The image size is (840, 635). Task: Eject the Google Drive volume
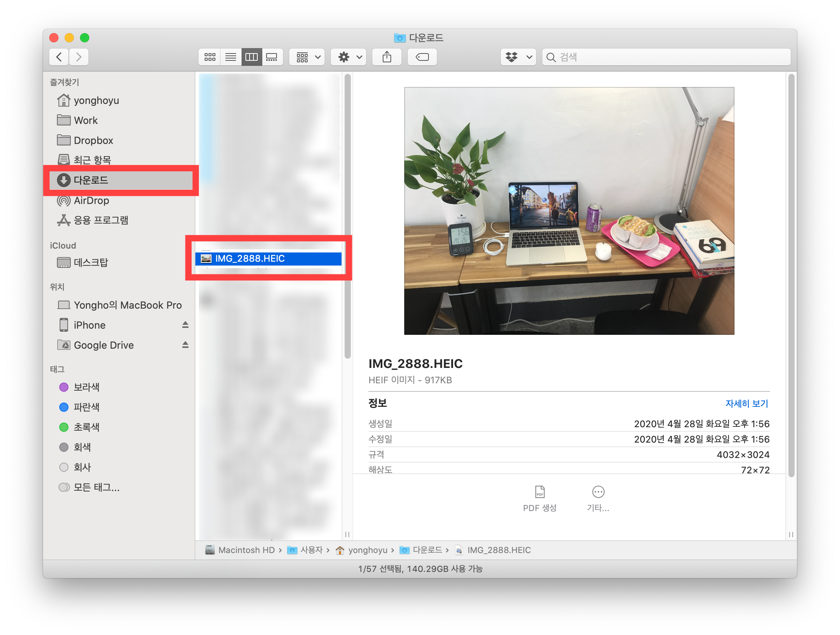coord(185,345)
